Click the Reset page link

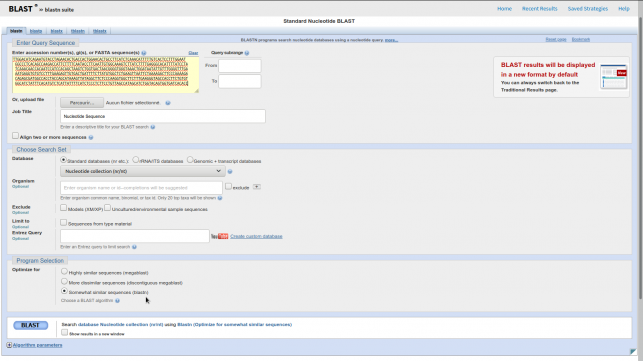coord(556,39)
